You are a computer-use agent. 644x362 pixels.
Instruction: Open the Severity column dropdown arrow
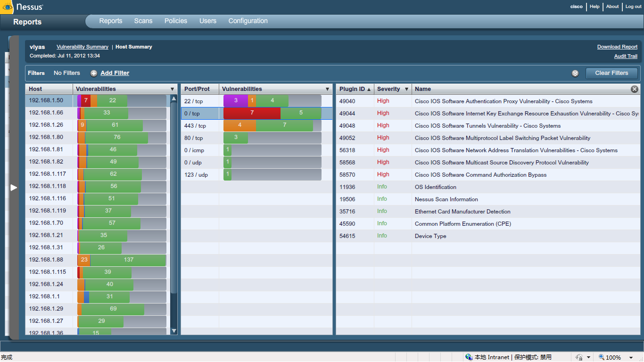pos(406,89)
